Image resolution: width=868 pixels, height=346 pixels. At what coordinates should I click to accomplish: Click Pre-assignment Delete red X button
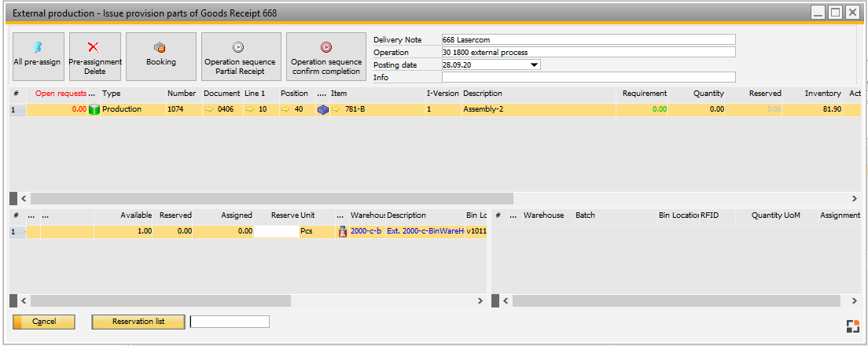[x=95, y=56]
